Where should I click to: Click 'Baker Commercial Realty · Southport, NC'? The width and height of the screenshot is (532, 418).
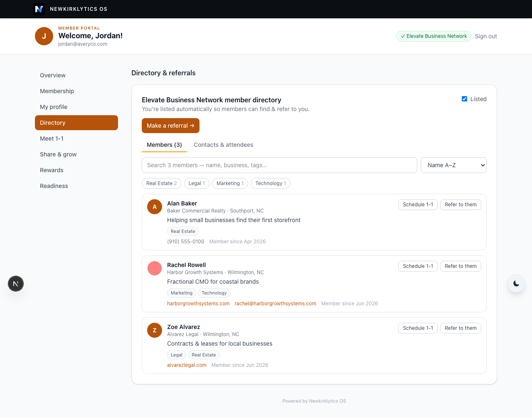(215, 211)
